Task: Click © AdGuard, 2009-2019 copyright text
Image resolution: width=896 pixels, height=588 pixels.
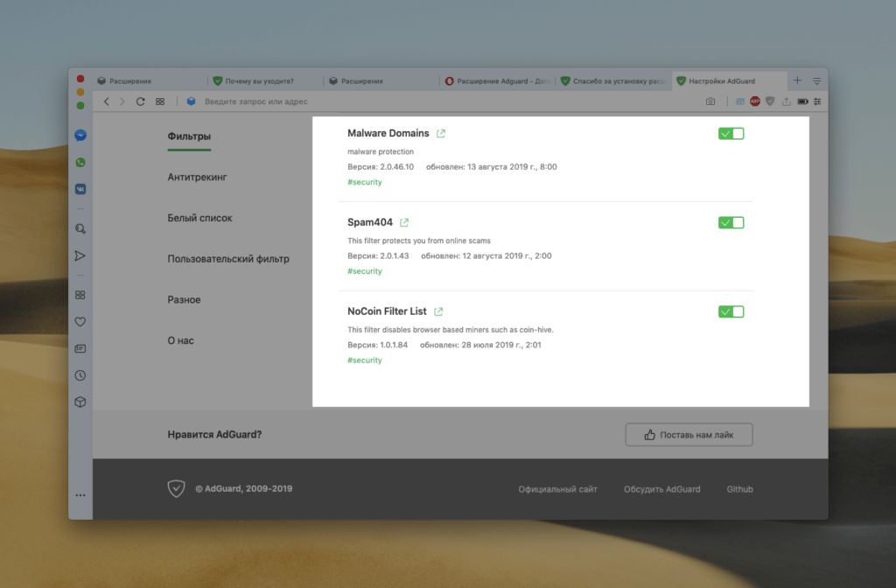Action: [243, 488]
